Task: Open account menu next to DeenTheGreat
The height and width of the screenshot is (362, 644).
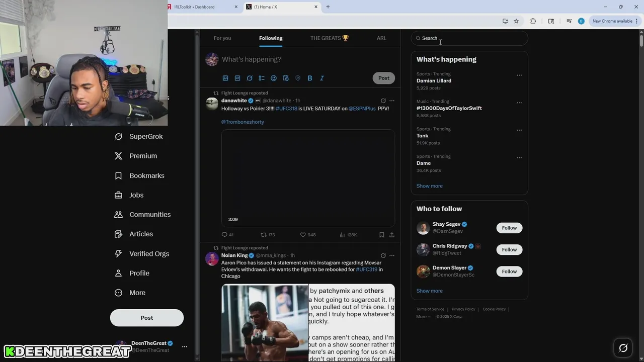Action: (x=185, y=347)
